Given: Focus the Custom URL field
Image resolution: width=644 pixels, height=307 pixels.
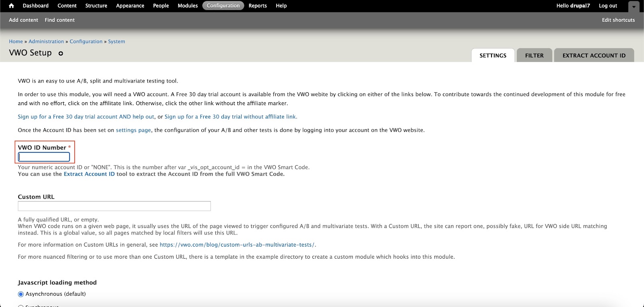Looking at the screenshot, I should pos(114,206).
